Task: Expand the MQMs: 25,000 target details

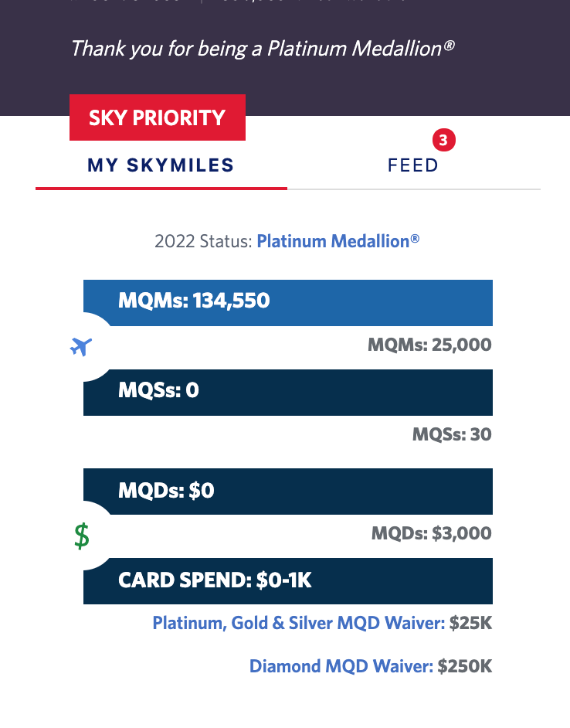Action: pyautogui.click(x=430, y=345)
